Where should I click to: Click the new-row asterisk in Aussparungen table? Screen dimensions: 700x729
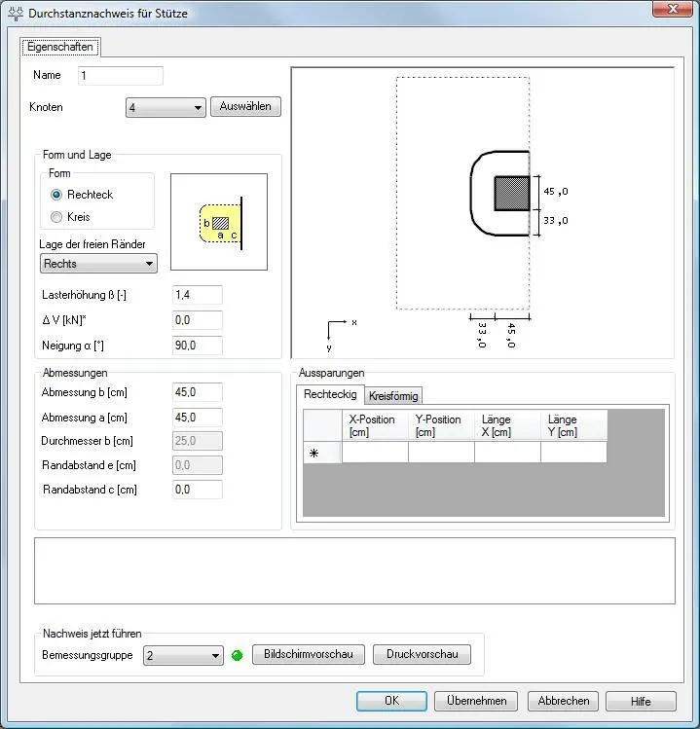pos(313,453)
